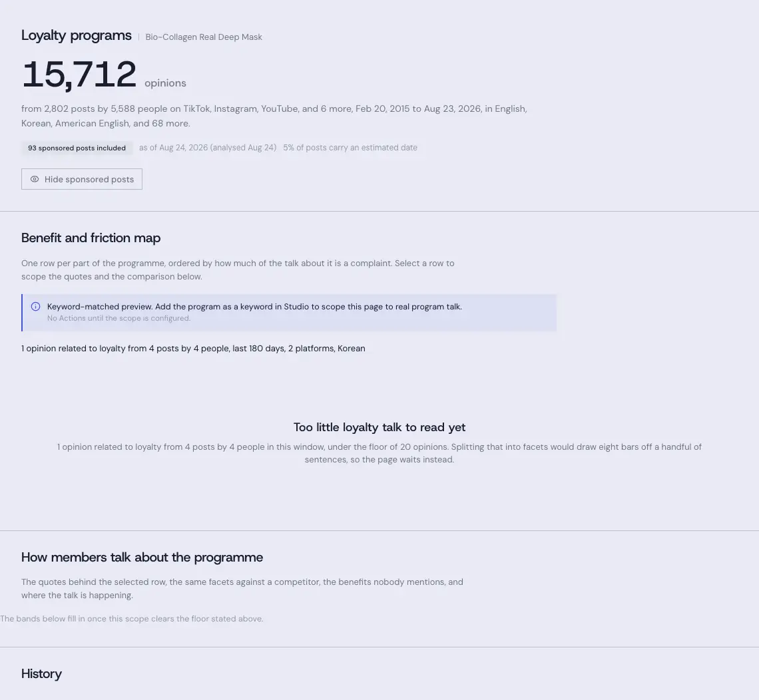Screen dimensions: 759x700
Task: Click the 5% of posts estimated date note
Action: (350, 148)
